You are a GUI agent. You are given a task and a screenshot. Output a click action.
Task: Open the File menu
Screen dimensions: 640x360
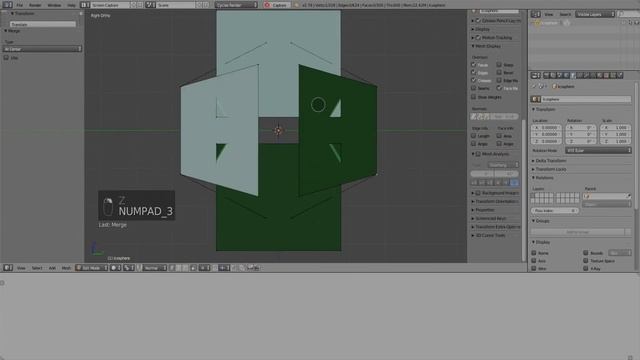(20, 5)
